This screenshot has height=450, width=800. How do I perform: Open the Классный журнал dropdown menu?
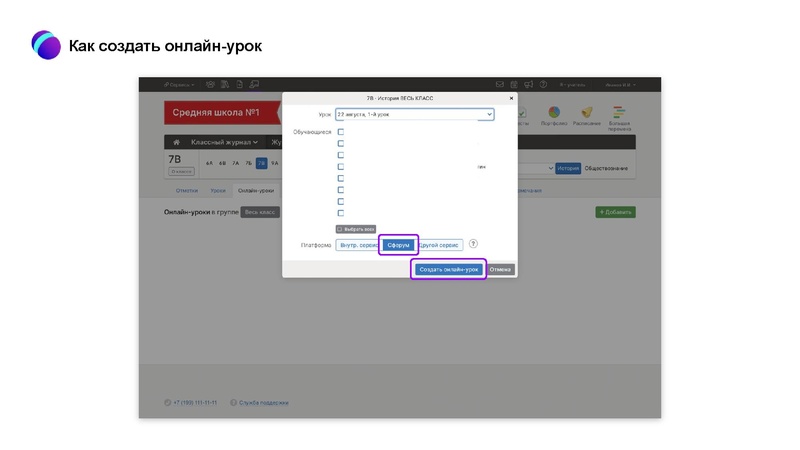click(x=224, y=143)
